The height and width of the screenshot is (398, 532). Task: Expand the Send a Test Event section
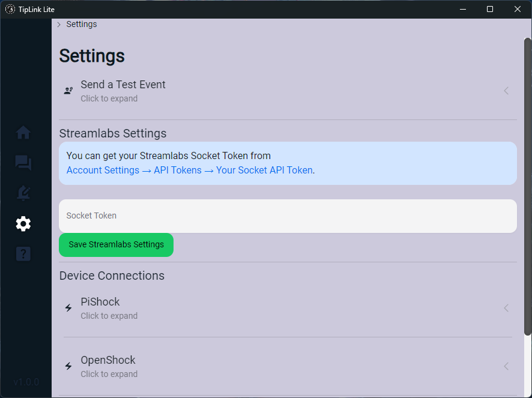(287, 91)
